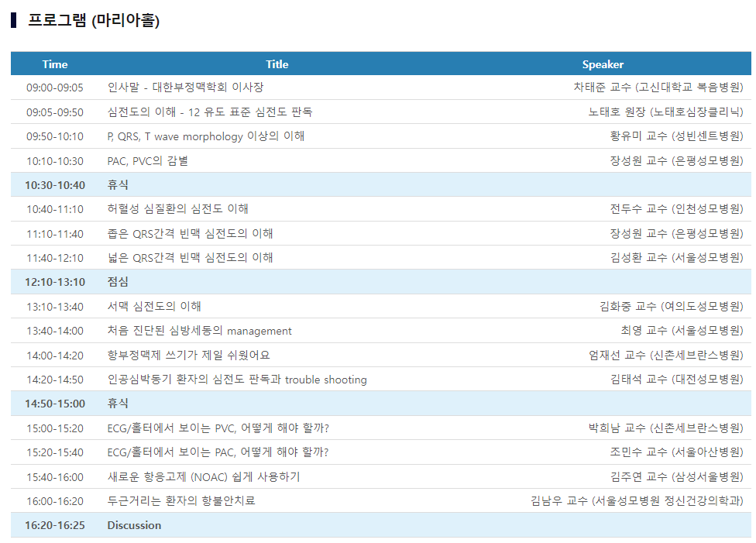
Task: Click the Speaker column header
Action: click(603, 64)
